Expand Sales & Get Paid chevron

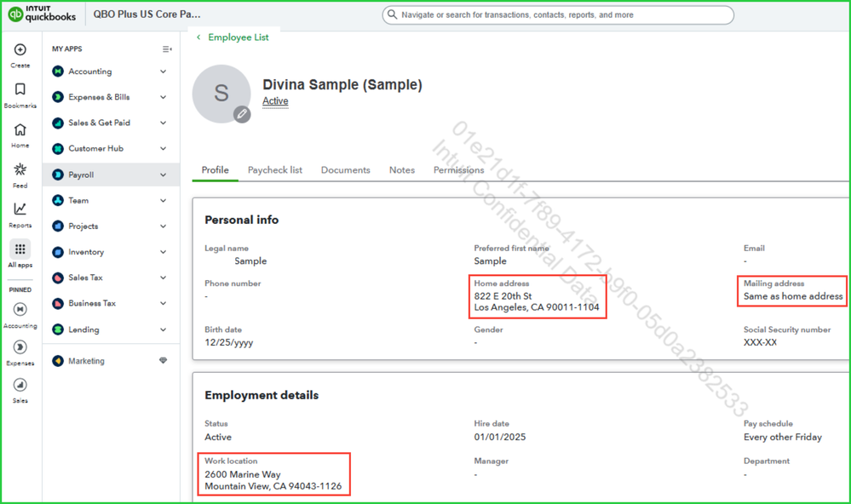(163, 123)
